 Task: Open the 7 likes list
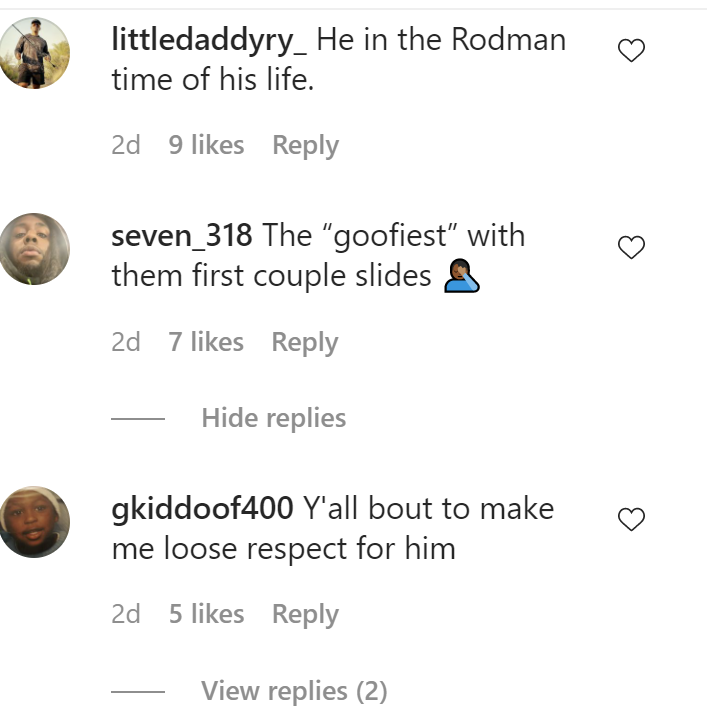click(x=206, y=342)
